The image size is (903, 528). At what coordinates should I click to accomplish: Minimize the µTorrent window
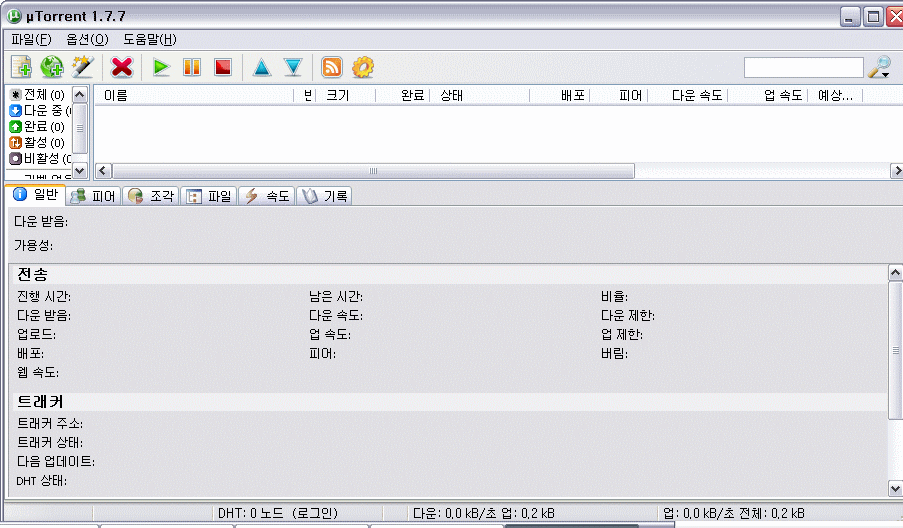pyautogui.click(x=849, y=17)
